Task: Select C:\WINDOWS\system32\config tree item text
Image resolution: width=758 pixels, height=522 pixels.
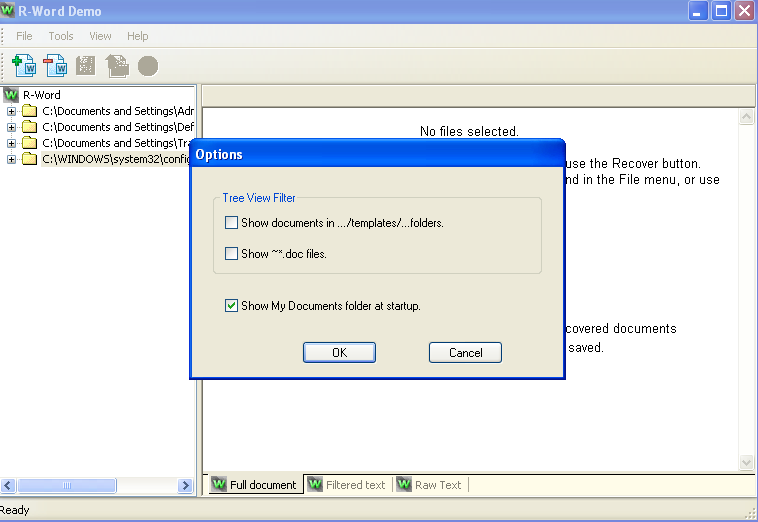Action: [117, 159]
